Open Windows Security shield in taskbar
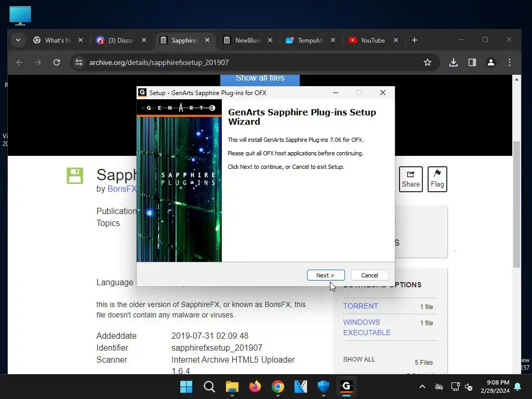The width and height of the screenshot is (532, 399). [323, 387]
